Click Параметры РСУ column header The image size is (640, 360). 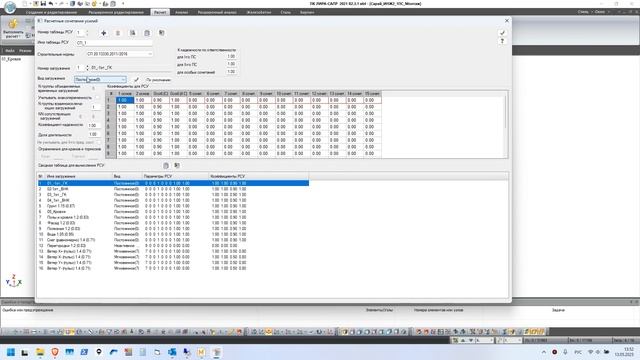[176, 176]
